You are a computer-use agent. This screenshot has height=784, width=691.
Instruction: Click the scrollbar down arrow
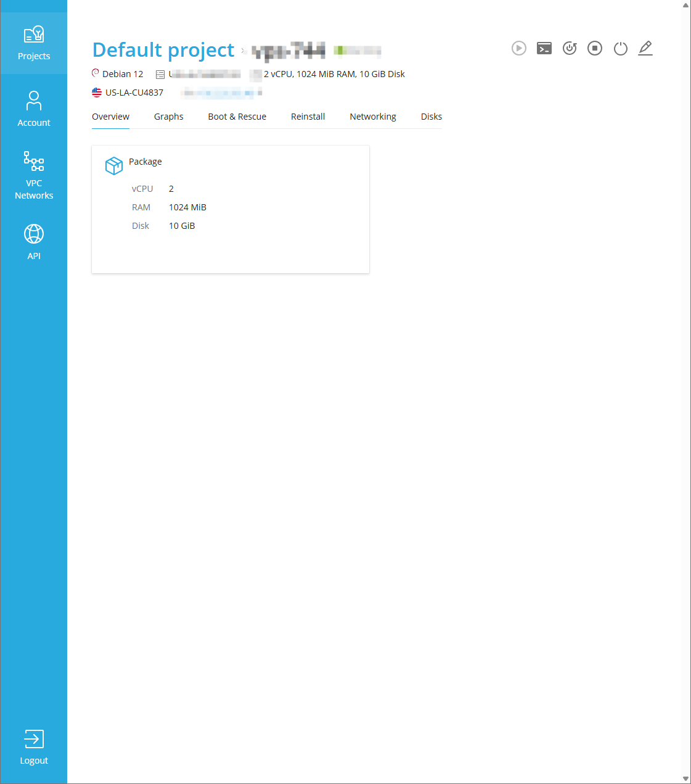[x=685, y=778]
